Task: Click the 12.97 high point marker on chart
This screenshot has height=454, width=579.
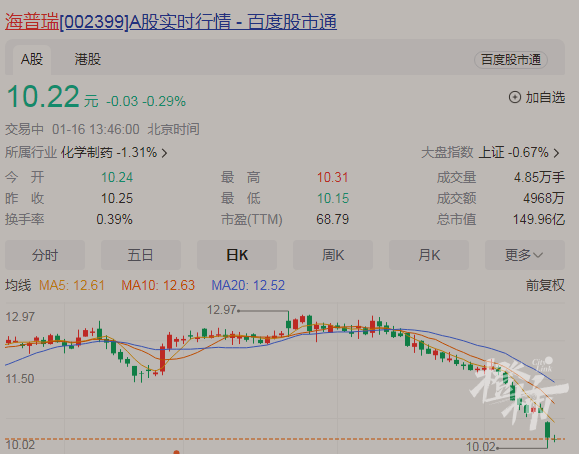Action: 221,310
